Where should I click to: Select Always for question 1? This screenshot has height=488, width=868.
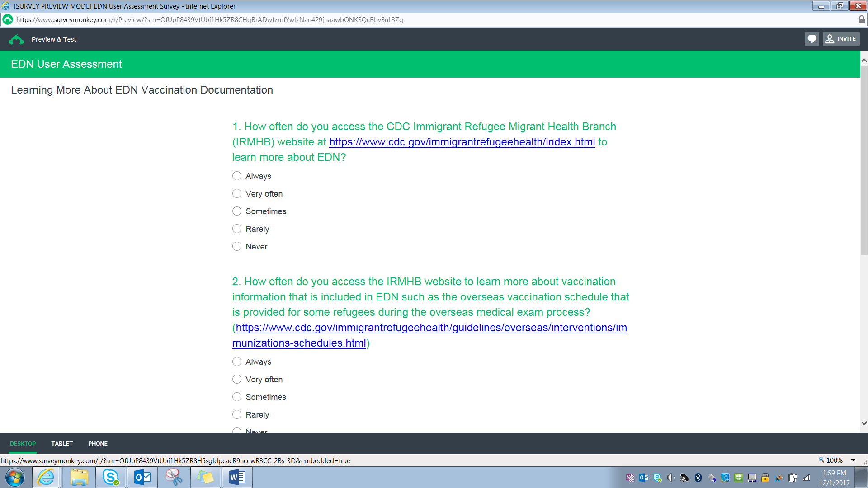(237, 176)
